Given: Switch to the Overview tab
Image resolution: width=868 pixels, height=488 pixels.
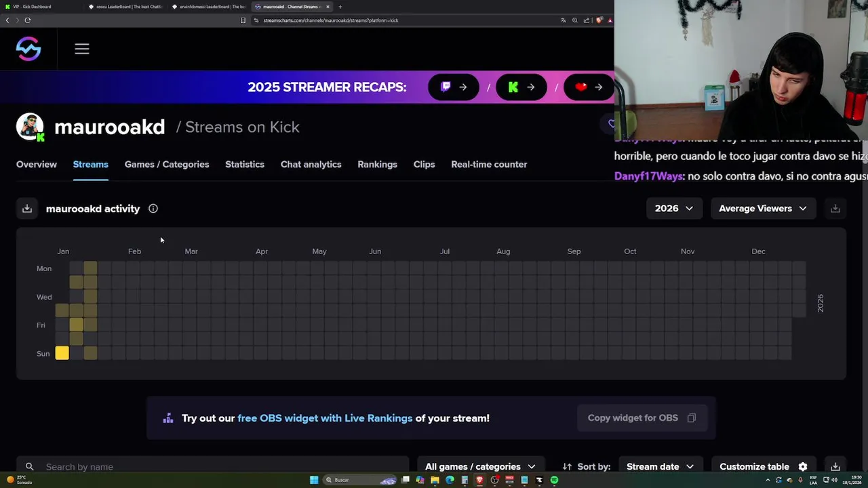Looking at the screenshot, I should [x=37, y=164].
